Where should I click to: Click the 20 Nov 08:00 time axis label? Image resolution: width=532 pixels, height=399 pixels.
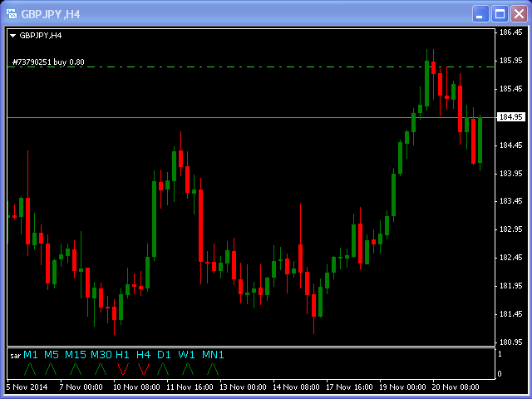pyautogui.click(x=456, y=387)
